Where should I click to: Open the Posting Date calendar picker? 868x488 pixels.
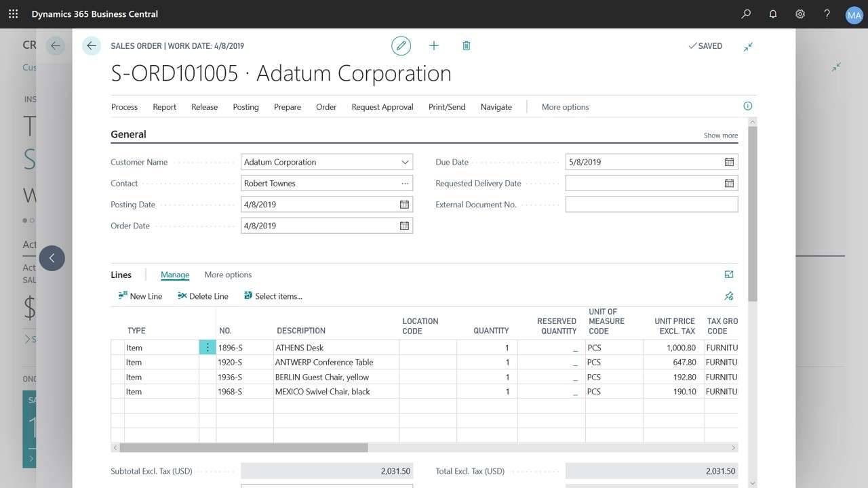[404, 204]
